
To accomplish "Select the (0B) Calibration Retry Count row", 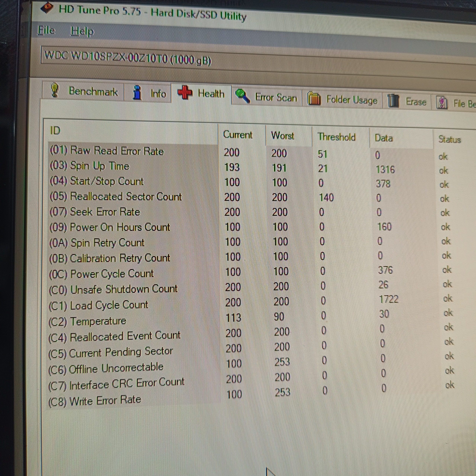I will 250,257.
